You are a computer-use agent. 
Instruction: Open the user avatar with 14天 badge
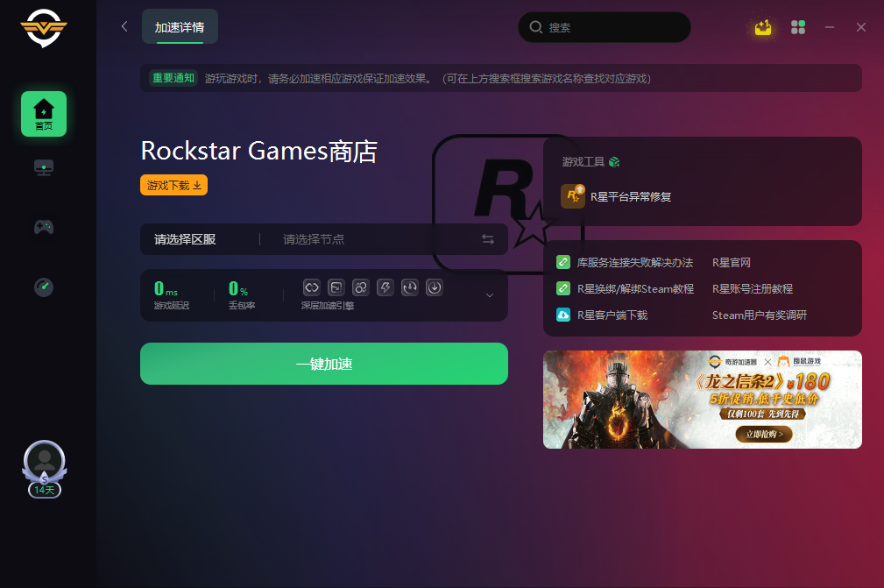pyautogui.click(x=45, y=469)
